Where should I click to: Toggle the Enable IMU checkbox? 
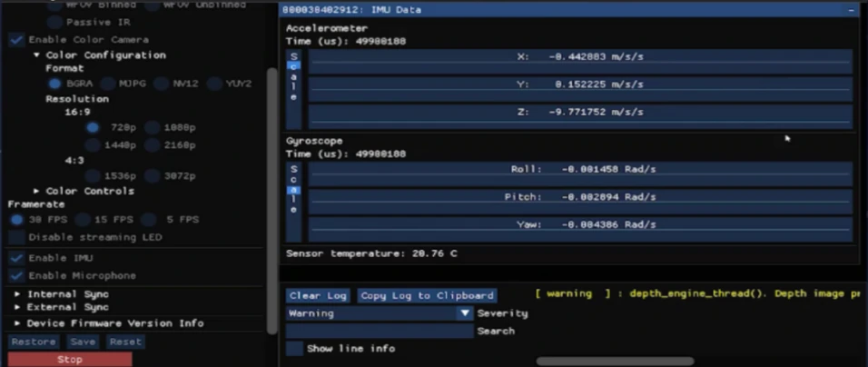point(17,258)
